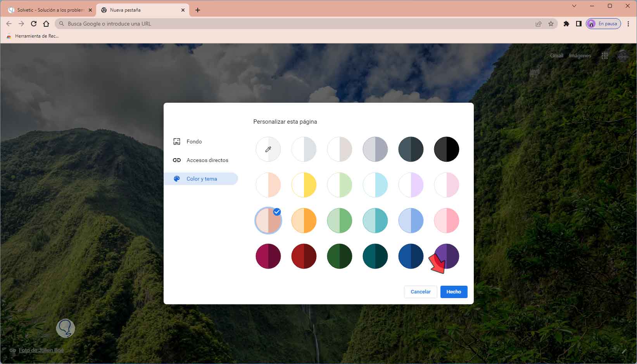
Task: Choose the light blue theme swatch
Action: [411, 221]
